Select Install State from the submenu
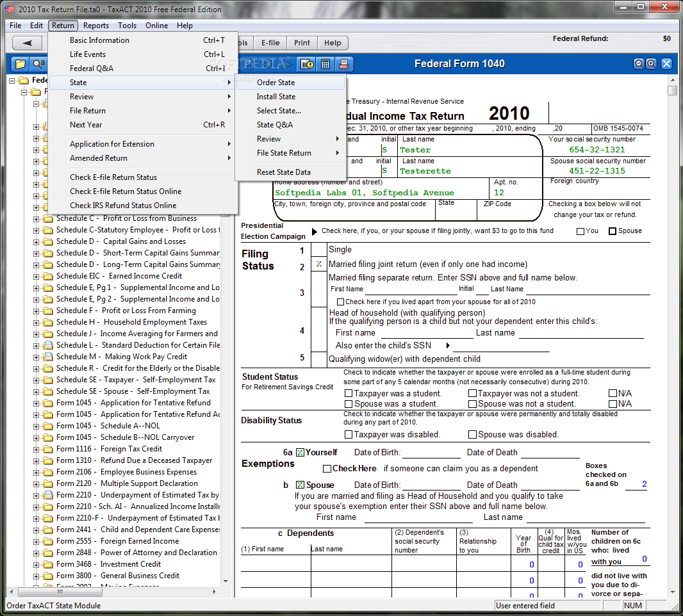Screen dimensions: 683x616 coord(290,97)
